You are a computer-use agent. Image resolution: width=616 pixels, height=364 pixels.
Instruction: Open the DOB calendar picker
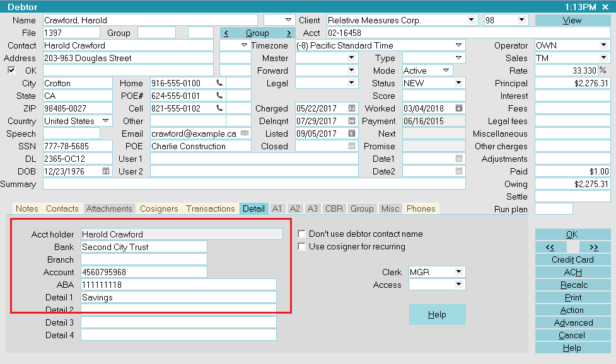(x=106, y=171)
